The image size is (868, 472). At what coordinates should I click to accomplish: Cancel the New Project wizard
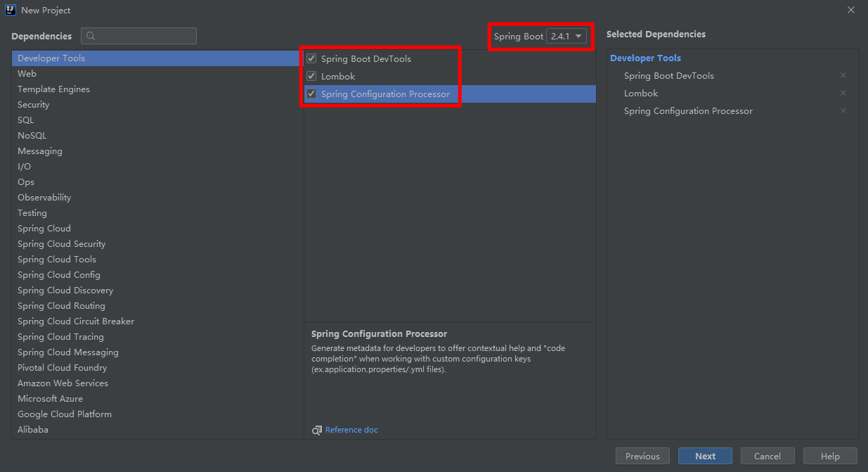(767, 456)
